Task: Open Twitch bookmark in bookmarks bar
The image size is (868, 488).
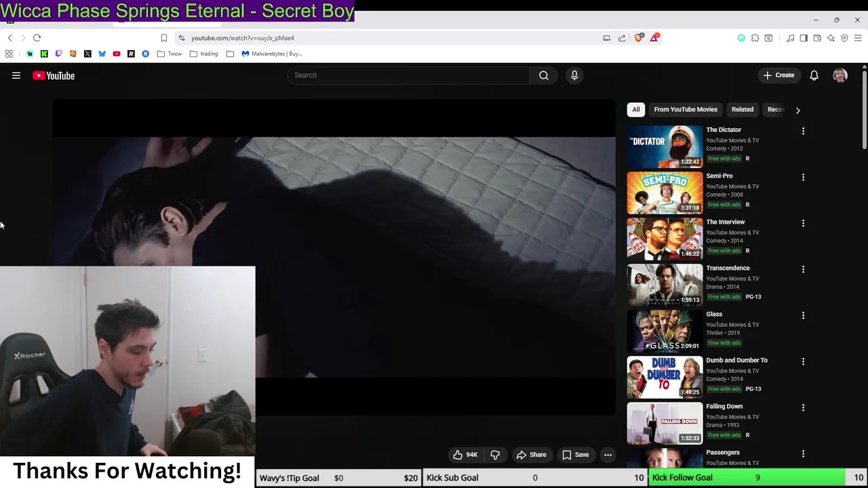Action: pyautogui.click(x=58, y=54)
